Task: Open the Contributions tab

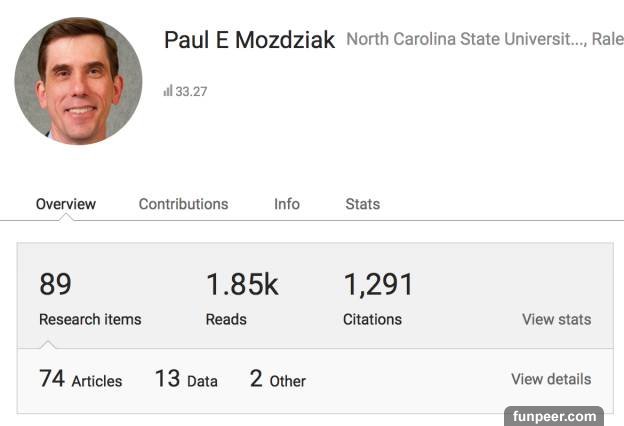Action: (x=183, y=204)
